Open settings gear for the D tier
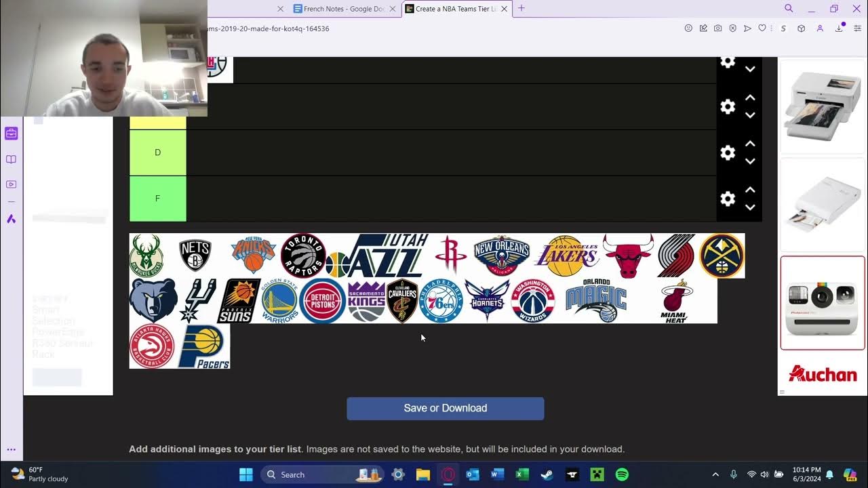This screenshot has height=488, width=868. [x=728, y=152]
